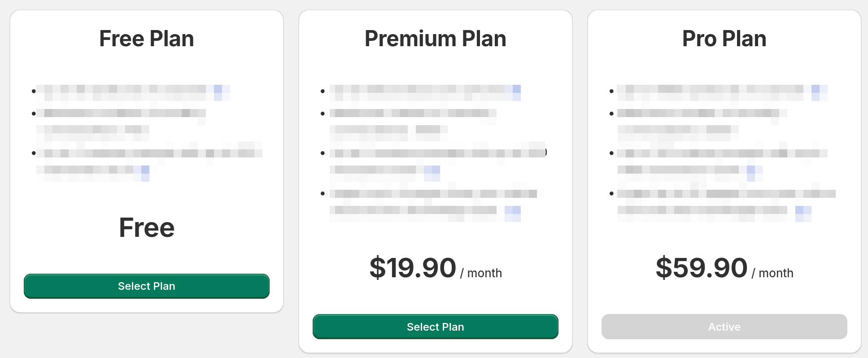Viewport: 868px width, 358px height.
Task: Click the Premium Plan title
Action: [x=435, y=39]
